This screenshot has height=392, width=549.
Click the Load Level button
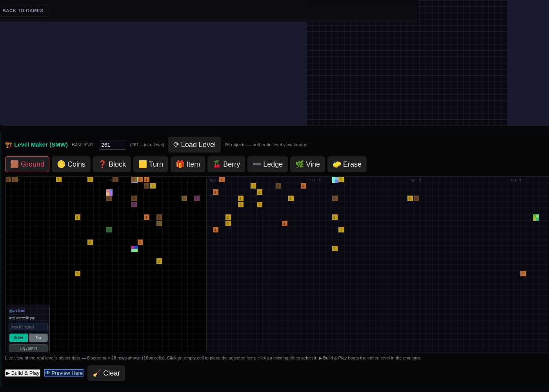195,145
